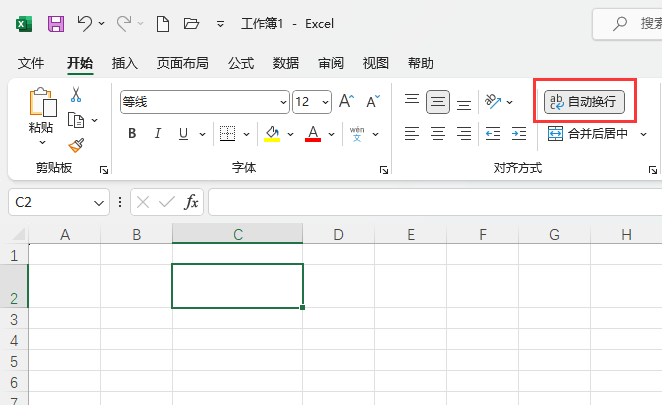Open the 等线 font name dropdown
The height and width of the screenshot is (405, 662).
click(283, 102)
